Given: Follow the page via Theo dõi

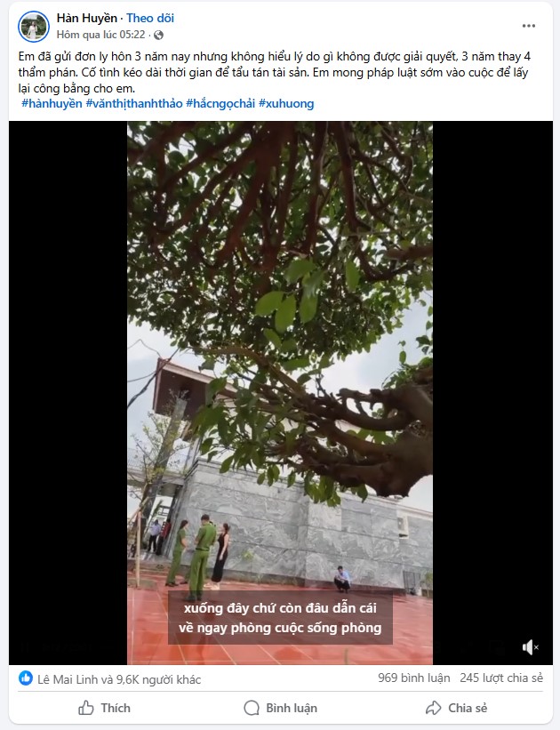Looking at the screenshot, I should [150, 18].
